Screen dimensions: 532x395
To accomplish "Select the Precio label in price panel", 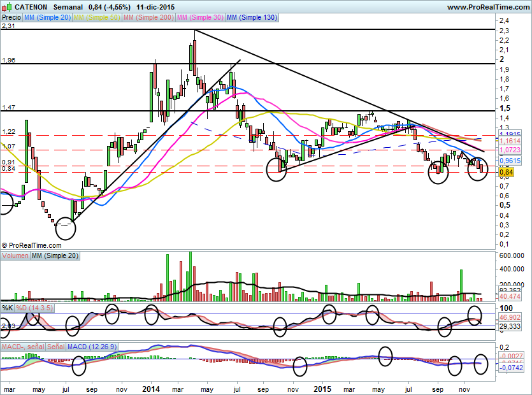I will (x=11, y=18).
